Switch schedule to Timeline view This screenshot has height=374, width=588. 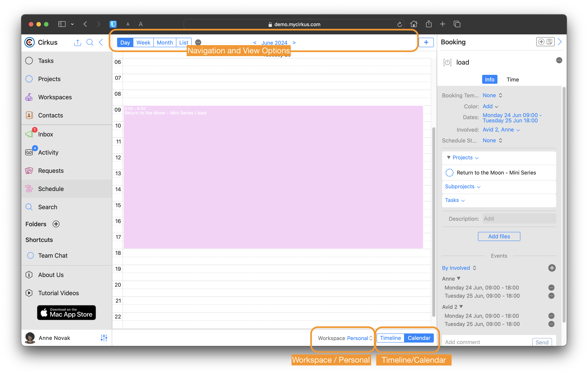[x=390, y=338]
